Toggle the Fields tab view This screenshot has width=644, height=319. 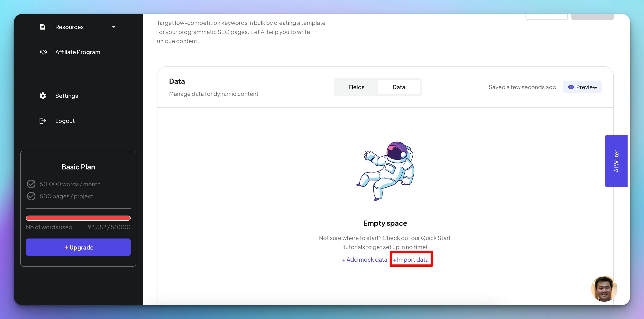pos(356,87)
